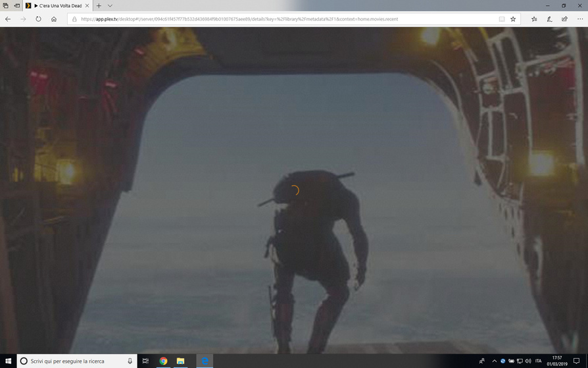The image size is (588, 368).
Task: Click the Plex video playback area
Action: (294, 190)
